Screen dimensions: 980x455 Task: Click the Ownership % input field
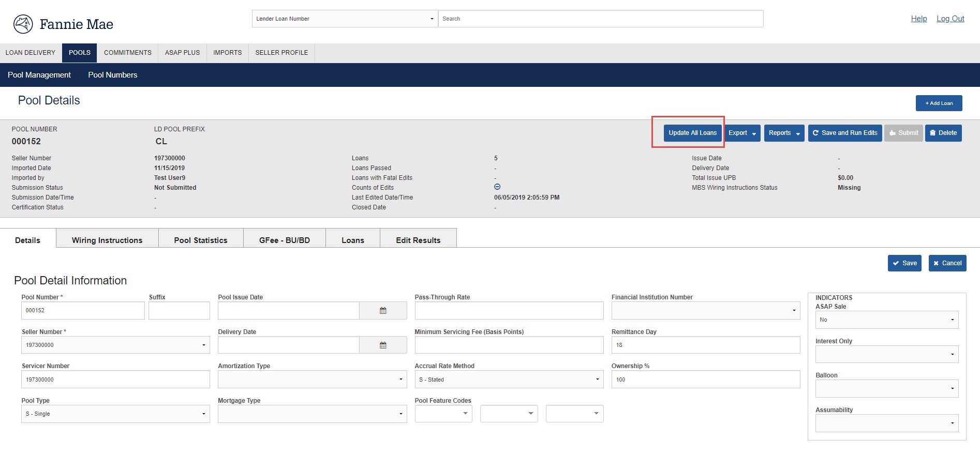(x=706, y=380)
